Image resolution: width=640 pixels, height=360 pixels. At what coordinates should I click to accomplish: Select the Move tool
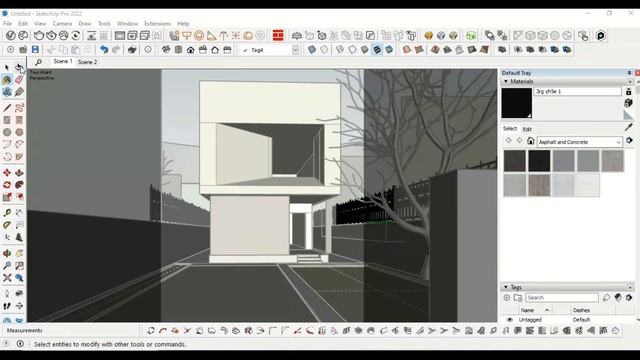[x=7, y=173]
